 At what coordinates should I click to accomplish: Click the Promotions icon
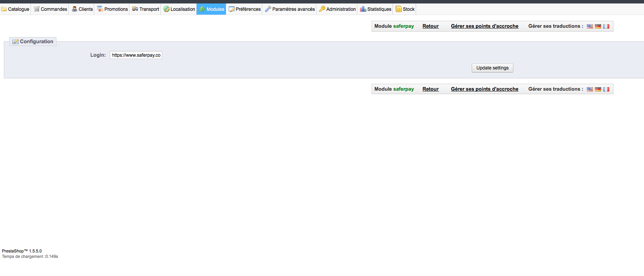100,9
